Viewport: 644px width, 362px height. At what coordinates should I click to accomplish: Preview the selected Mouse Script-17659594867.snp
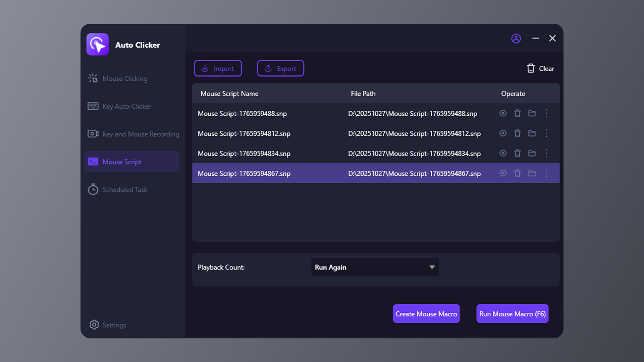(x=503, y=173)
